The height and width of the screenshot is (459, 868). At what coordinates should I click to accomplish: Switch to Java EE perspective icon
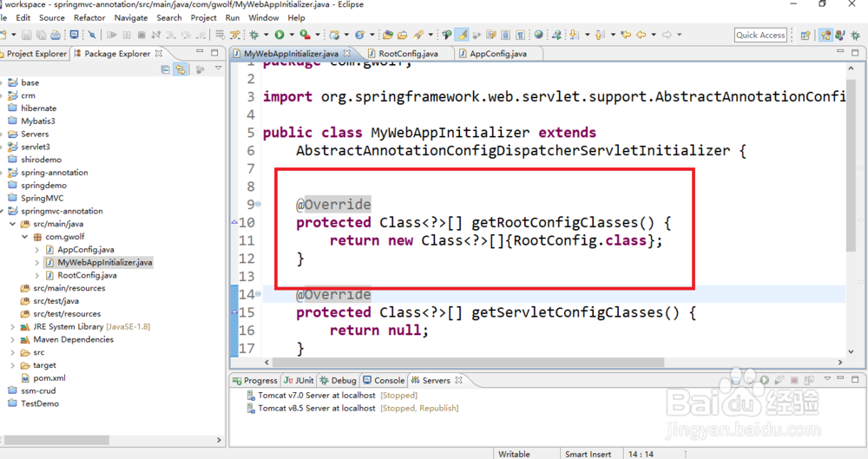tap(826, 36)
